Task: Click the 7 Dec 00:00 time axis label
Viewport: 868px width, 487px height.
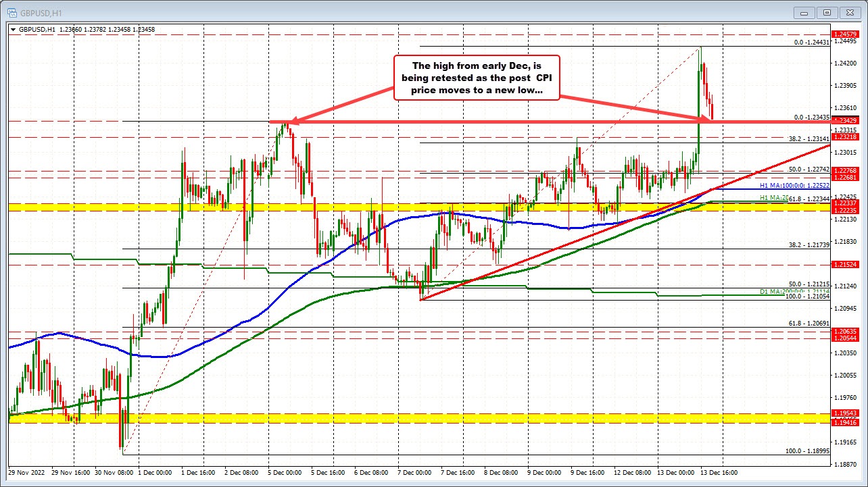Action: pyautogui.click(x=415, y=473)
